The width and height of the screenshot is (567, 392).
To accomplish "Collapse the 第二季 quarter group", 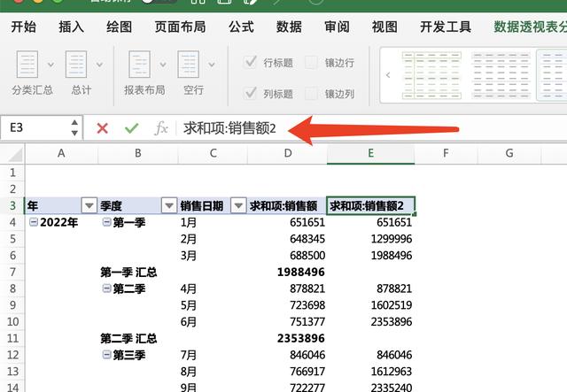I will pos(107,288).
